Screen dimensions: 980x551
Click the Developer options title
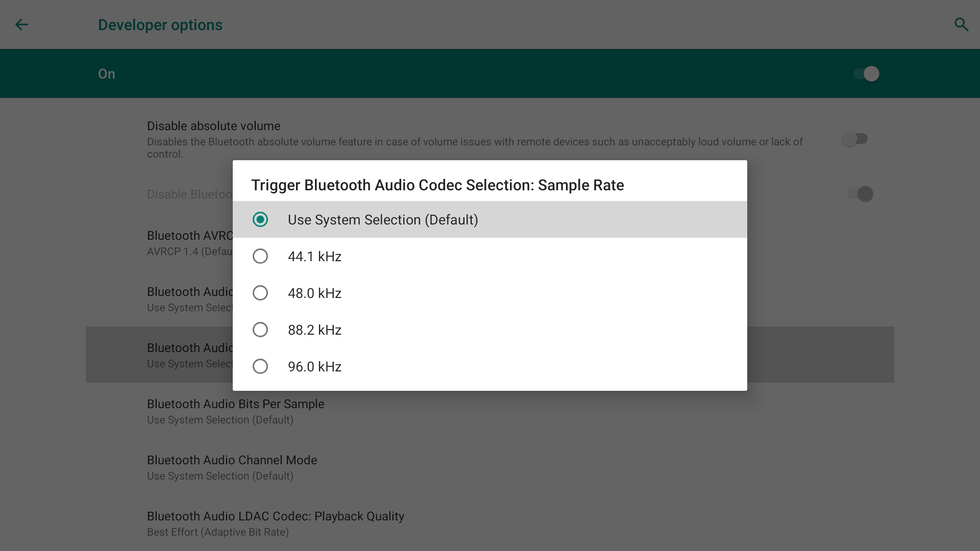[160, 24]
